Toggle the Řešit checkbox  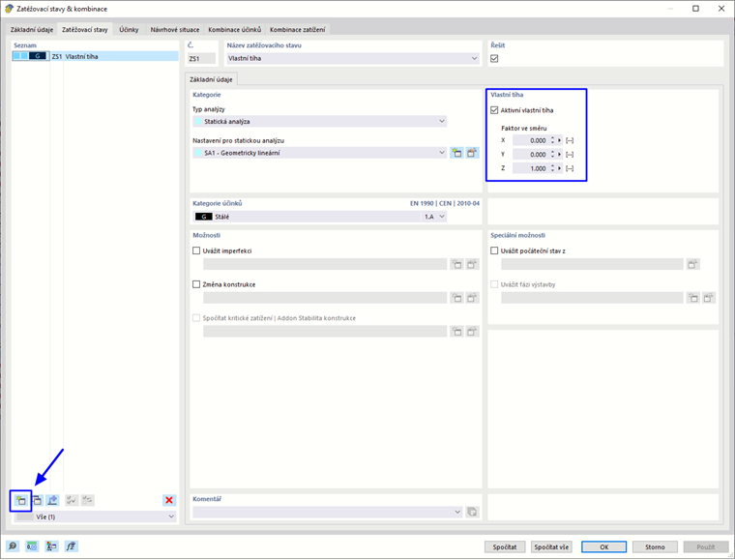point(494,59)
